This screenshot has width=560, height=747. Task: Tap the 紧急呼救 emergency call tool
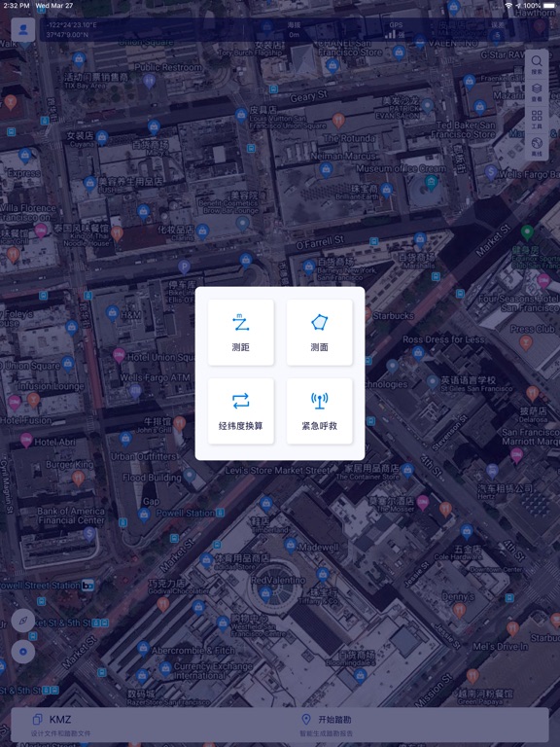coord(320,410)
